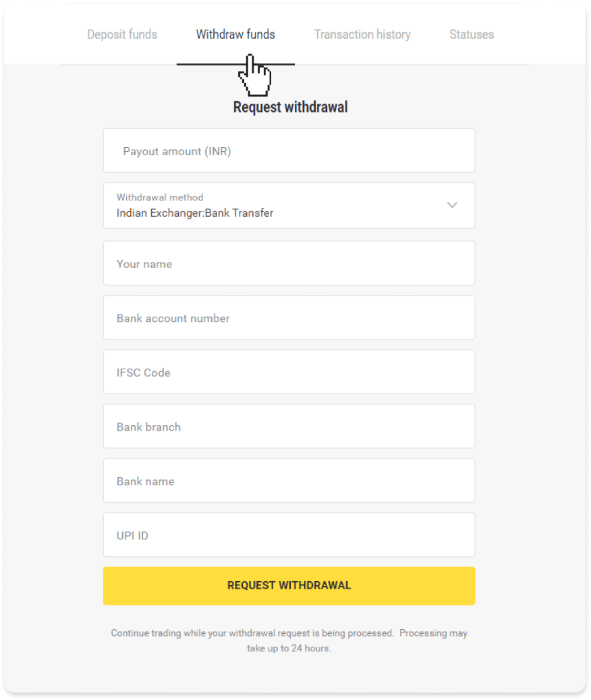Open the Withdrawal method dropdown
This screenshot has width=591, height=700.
(289, 206)
